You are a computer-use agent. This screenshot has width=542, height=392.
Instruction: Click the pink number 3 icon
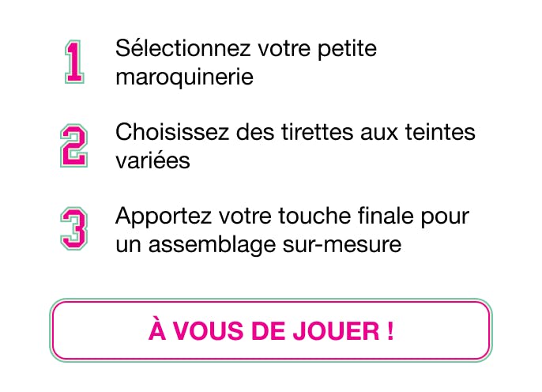pyautogui.click(x=74, y=228)
